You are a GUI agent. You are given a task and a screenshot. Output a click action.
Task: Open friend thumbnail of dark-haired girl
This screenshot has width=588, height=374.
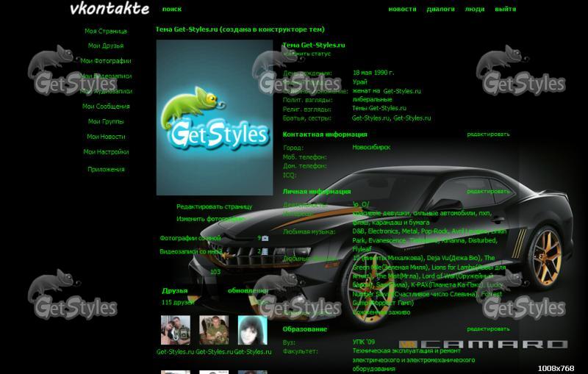[253, 330]
